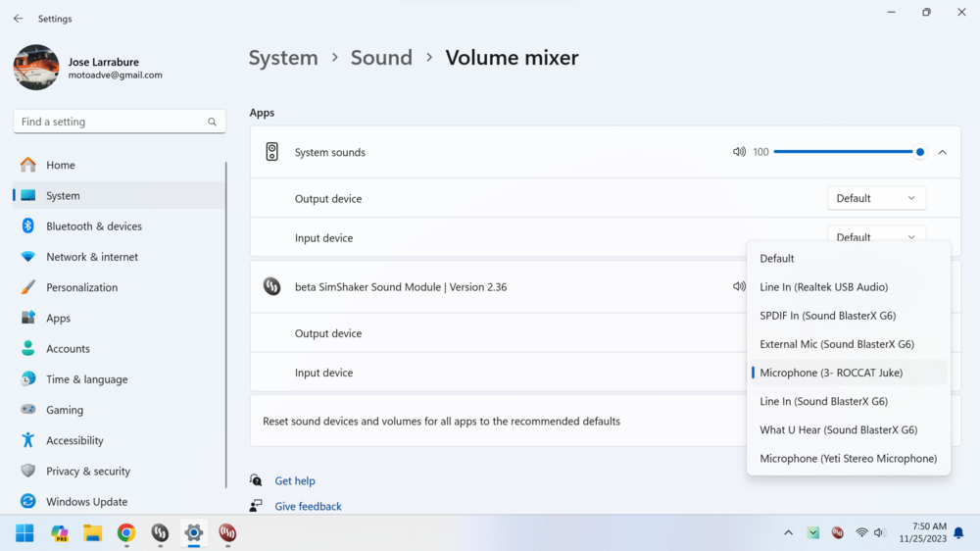Click the Find a setting search box
Screen dimensions: 980x551
click(108, 123)
